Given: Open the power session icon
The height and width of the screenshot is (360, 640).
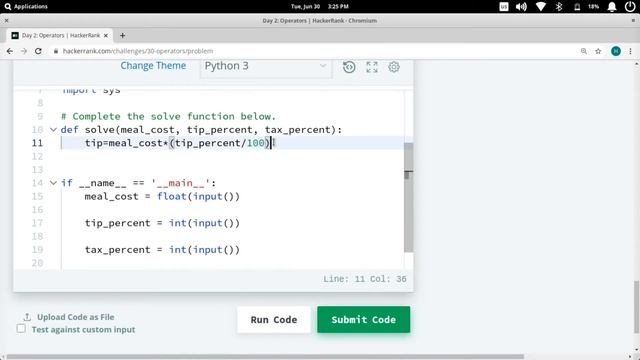Looking at the screenshot, I should 630,7.
